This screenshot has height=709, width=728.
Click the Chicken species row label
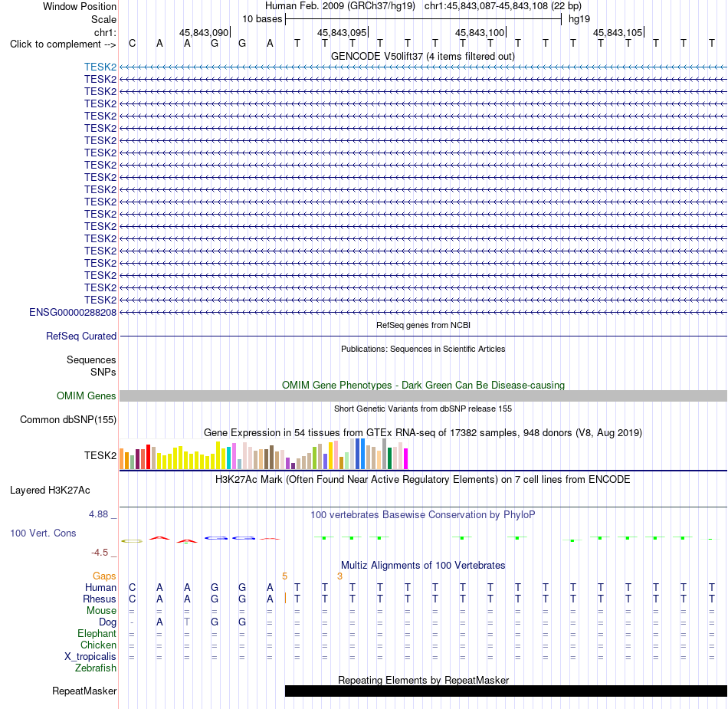point(98,645)
